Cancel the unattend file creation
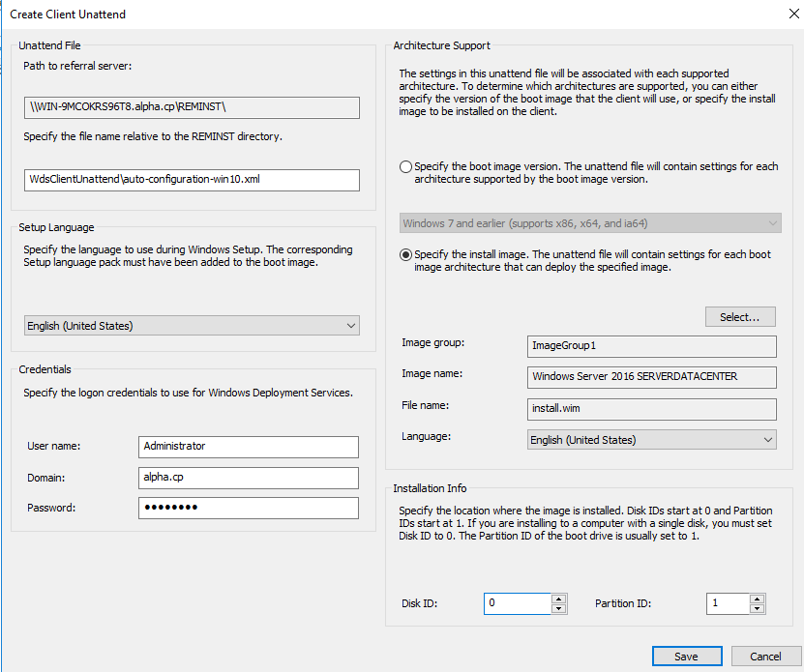This screenshot has width=804, height=672. [x=766, y=657]
